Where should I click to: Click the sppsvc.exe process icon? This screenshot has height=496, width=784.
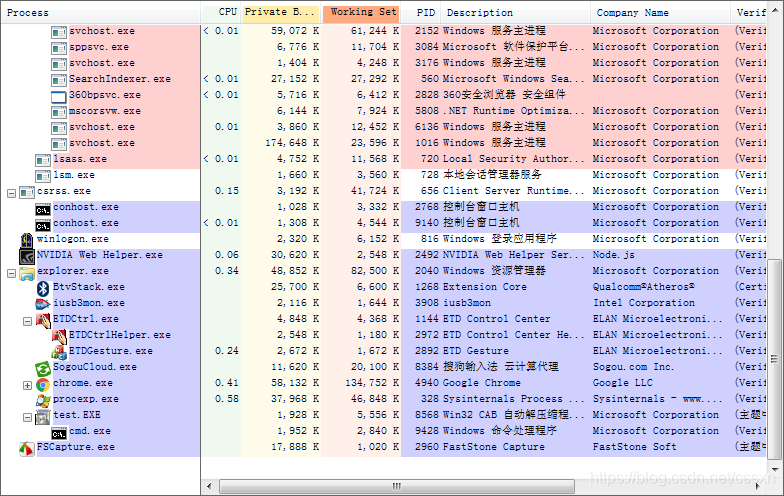[59, 48]
